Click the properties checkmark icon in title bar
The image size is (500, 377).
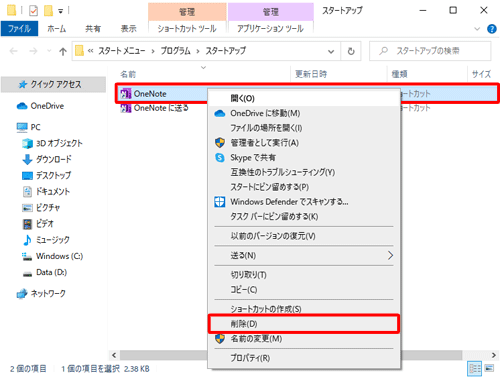pos(33,11)
